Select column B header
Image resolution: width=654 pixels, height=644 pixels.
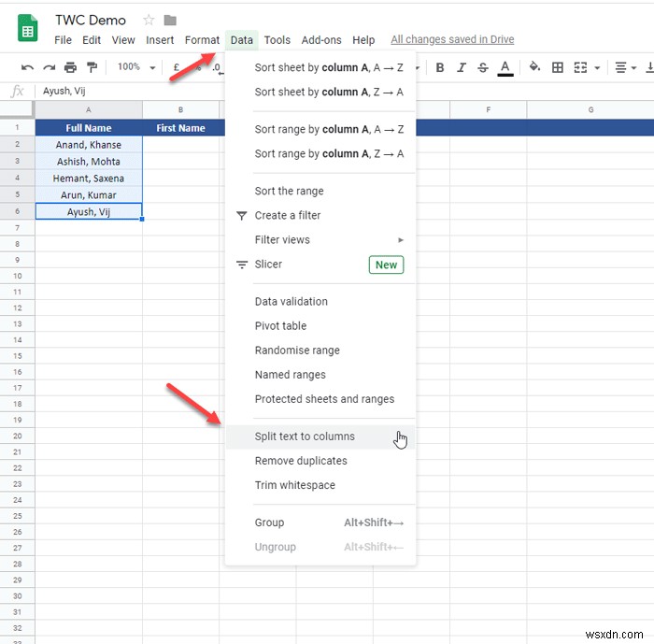click(180, 109)
